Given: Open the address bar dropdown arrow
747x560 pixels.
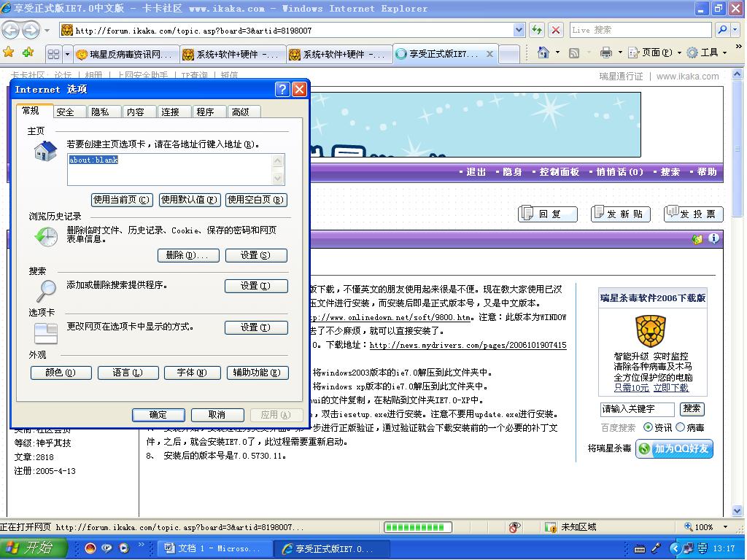Looking at the screenshot, I should point(519,30).
